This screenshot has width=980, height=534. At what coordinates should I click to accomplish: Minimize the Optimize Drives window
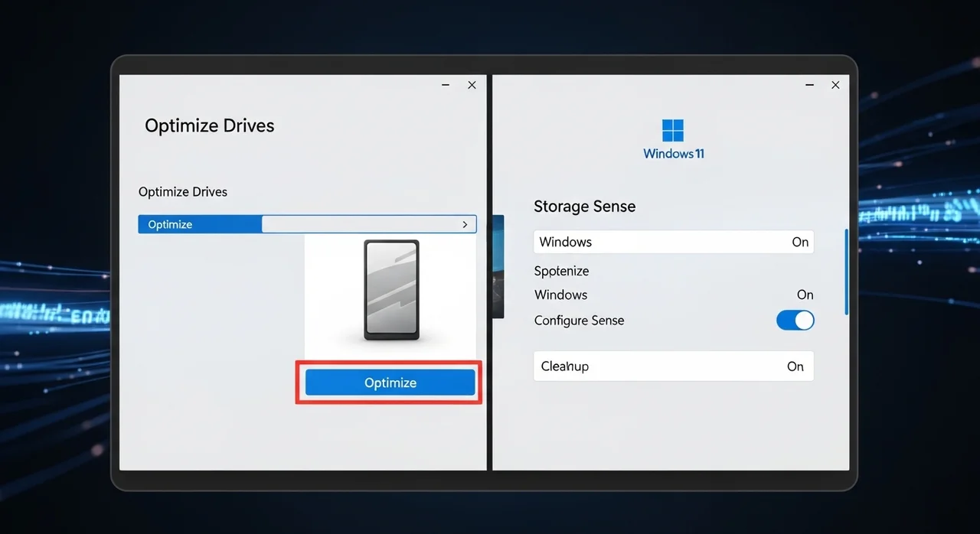[x=446, y=85]
